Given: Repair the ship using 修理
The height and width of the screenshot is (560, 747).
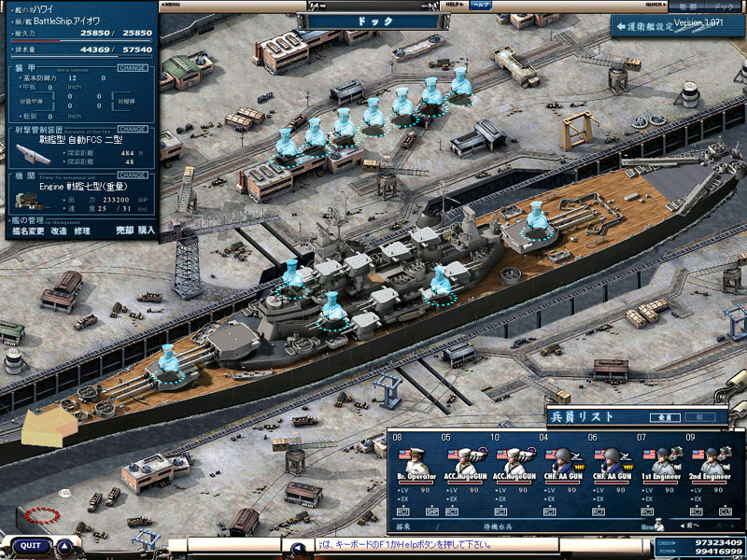Looking at the screenshot, I should coord(82,231).
